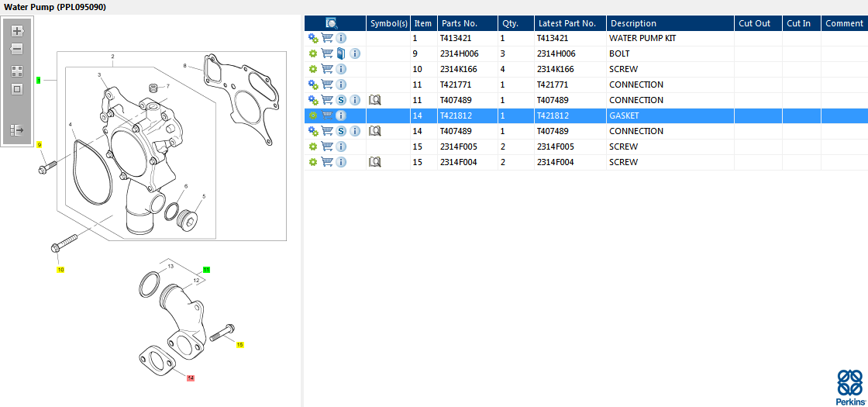This screenshot has width=868, height=407.
Task: Click the Cut Out column header
Action: [758, 23]
